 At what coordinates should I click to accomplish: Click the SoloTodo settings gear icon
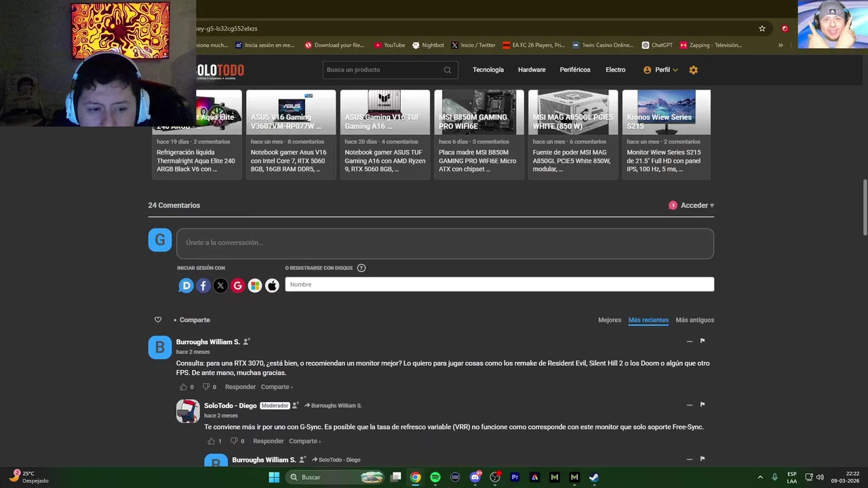pyautogui.click(x=693, y=70)
